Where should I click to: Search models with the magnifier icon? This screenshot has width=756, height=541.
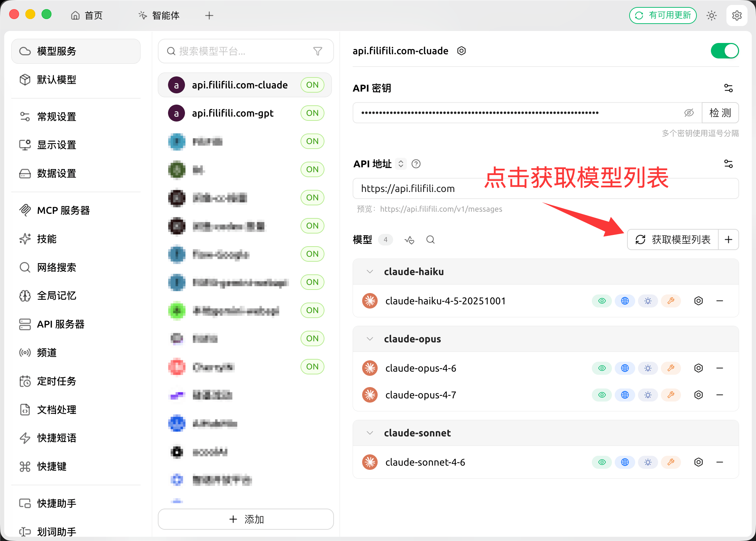click(x=430, y=240)
